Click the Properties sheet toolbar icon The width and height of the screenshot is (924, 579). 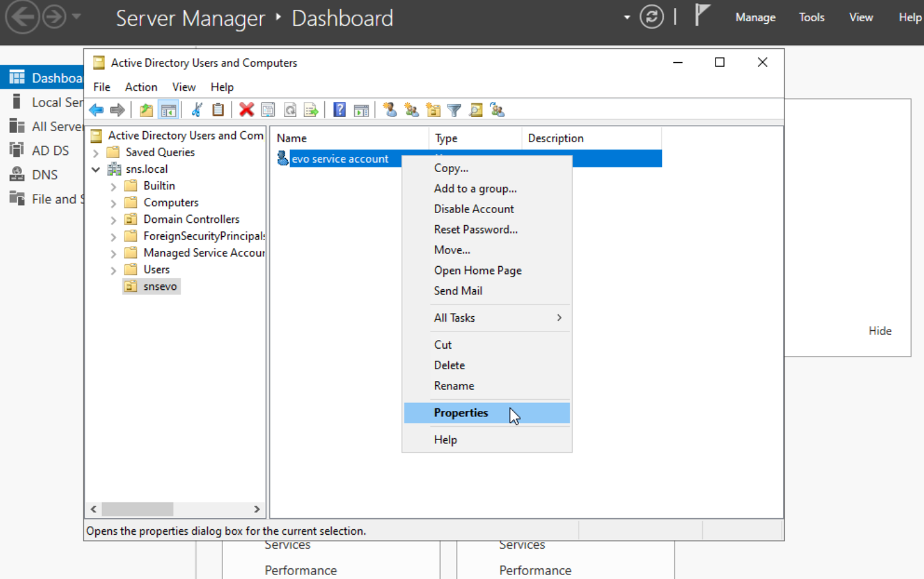click(x=268, y=110)
